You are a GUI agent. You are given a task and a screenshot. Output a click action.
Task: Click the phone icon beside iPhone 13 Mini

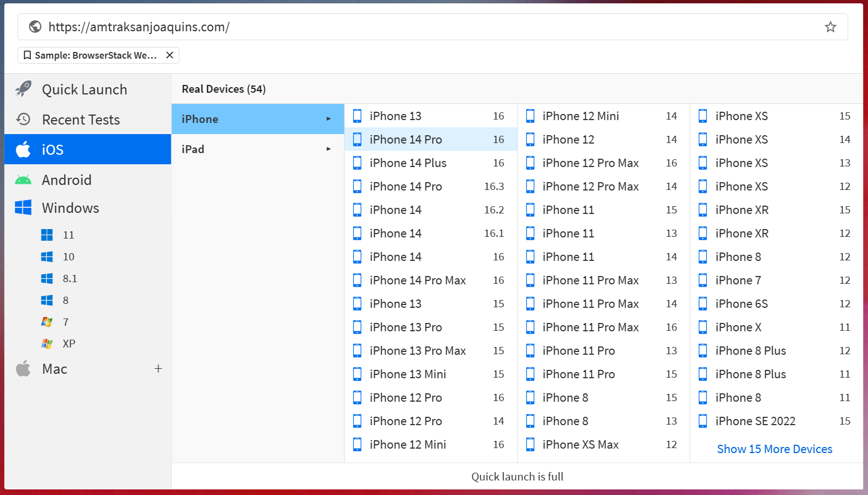[357, 374]
